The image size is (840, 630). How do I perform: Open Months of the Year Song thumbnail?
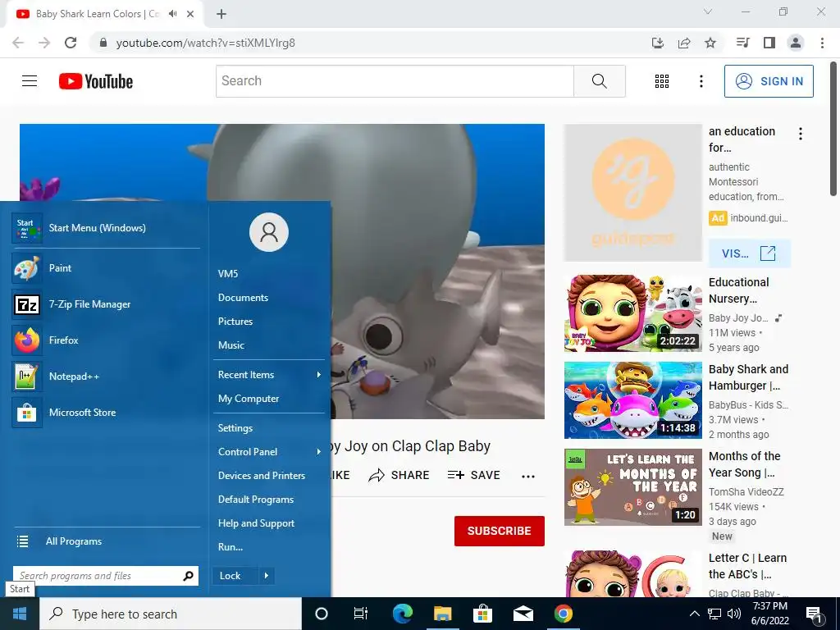click(x=632, y=487)
